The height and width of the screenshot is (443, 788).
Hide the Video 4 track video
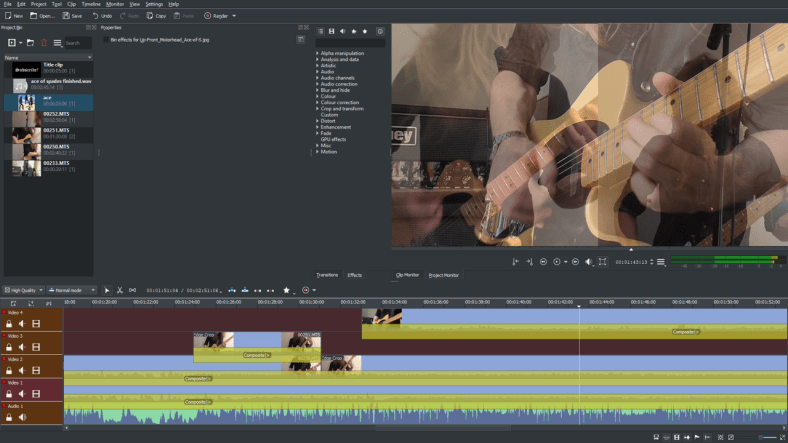click(36, 324)
